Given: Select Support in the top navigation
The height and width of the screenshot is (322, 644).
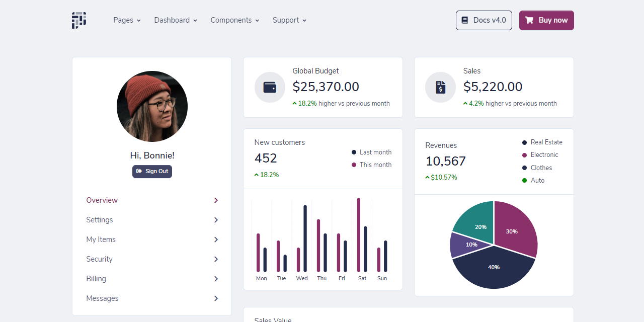Looking at the screenshot, I should point(289,20).
